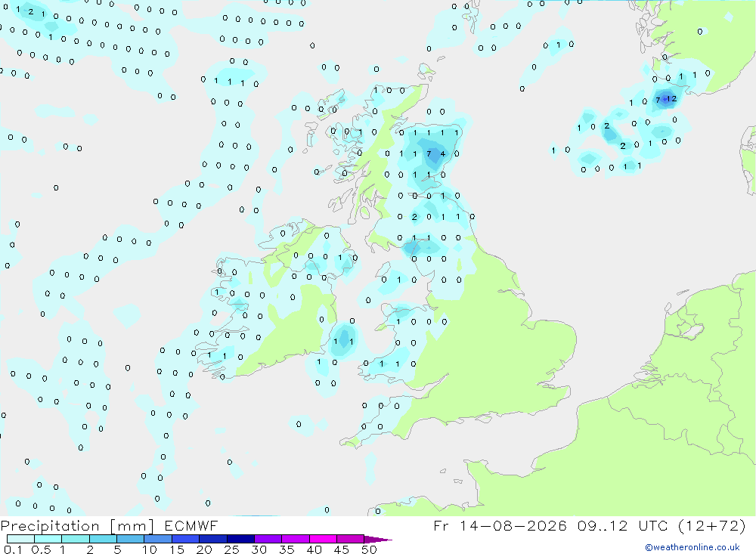Viewport: 756px width, 554px height.
Task: Click the '(12+72)' forecast offset text
Action: point(712,525)
